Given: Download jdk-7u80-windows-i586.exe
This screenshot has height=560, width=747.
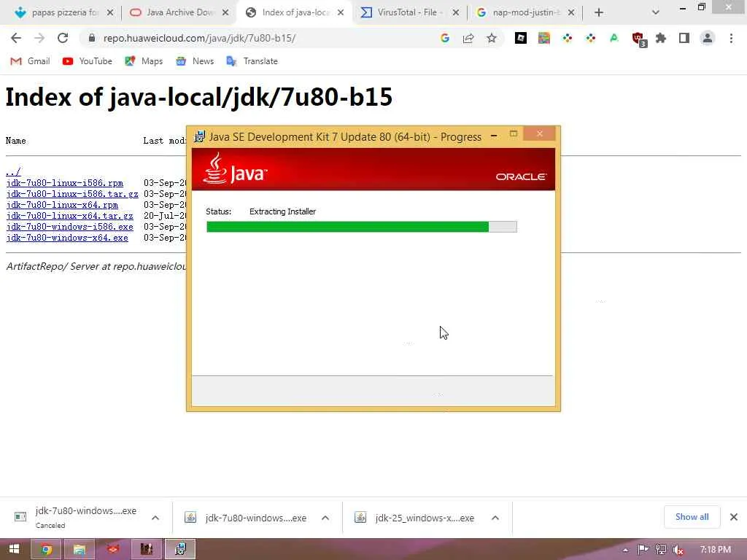Looking at the screenshot, I should tap(69, 227).
